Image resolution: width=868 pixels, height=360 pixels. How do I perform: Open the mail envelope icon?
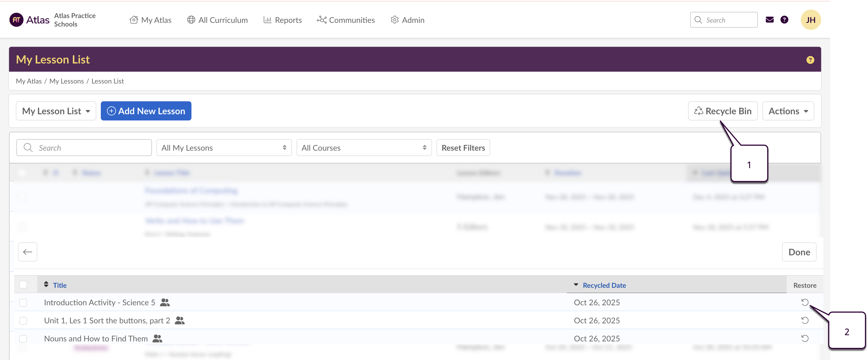click(769, 20)
